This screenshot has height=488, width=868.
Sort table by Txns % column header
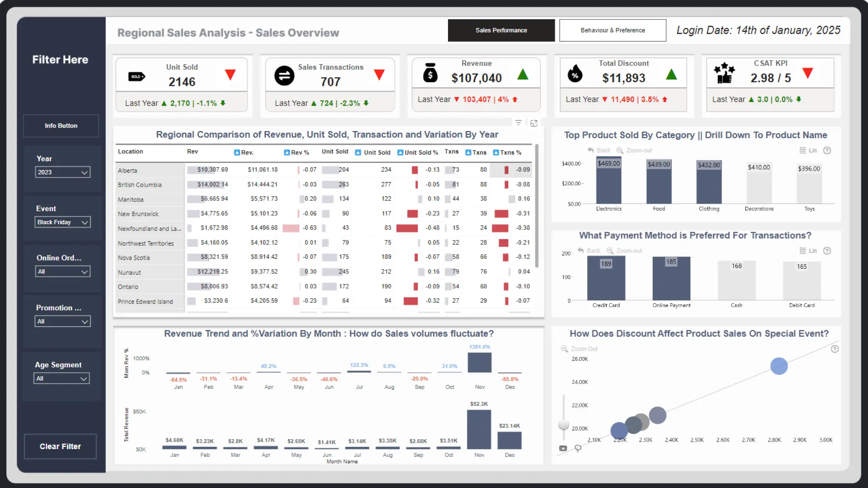point(507,152)
